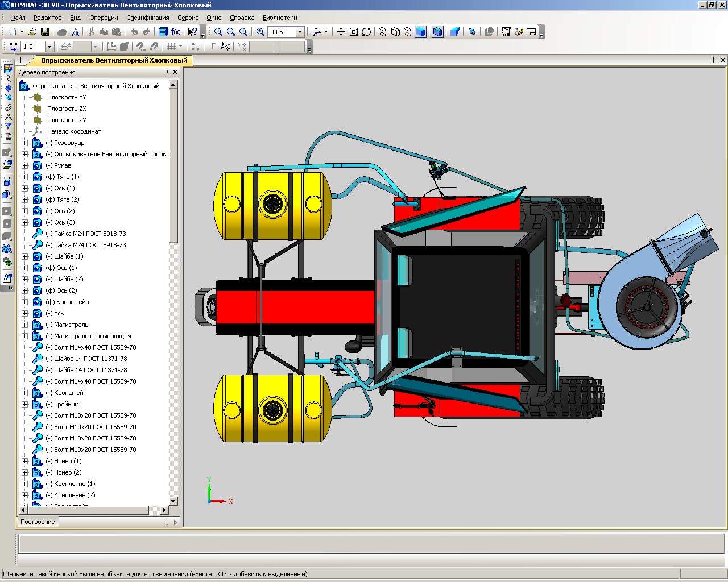
Task: Click the tree panel scroll down arrow
Action: (174, 501)
